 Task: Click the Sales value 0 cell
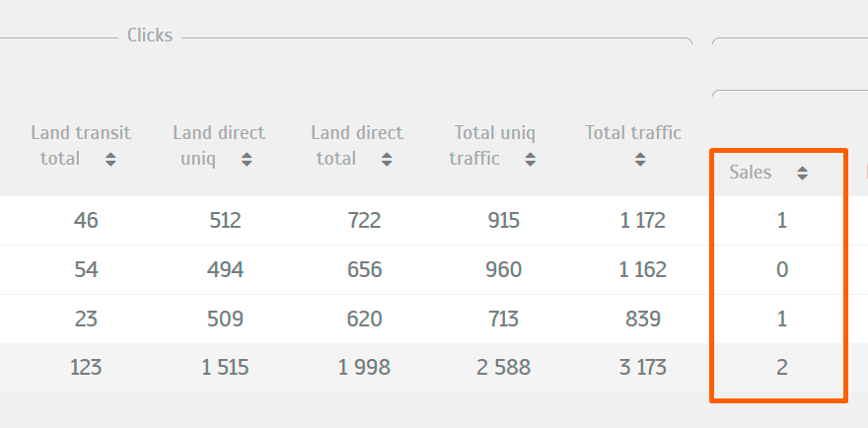[x=781, y=269]
